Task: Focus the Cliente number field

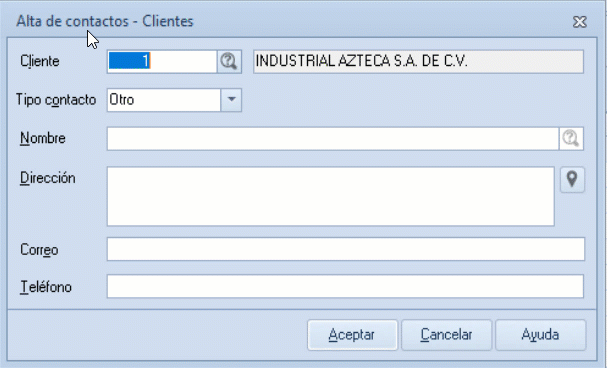Action: click(162, 61)
